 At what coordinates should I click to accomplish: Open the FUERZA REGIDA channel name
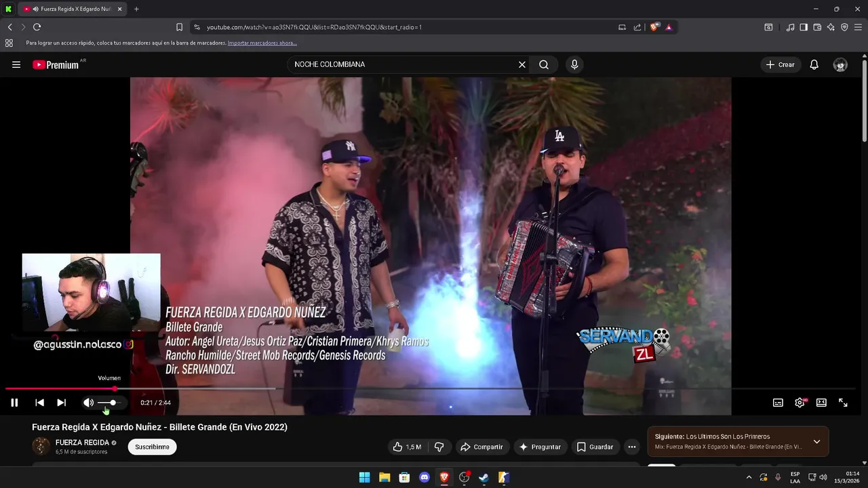click(x=82, y=443)
